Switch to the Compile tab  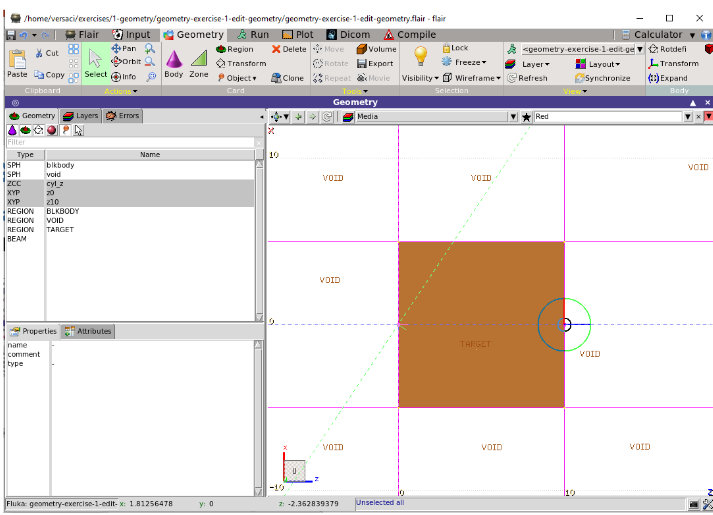pyautogui.click(x=410, y=35)
